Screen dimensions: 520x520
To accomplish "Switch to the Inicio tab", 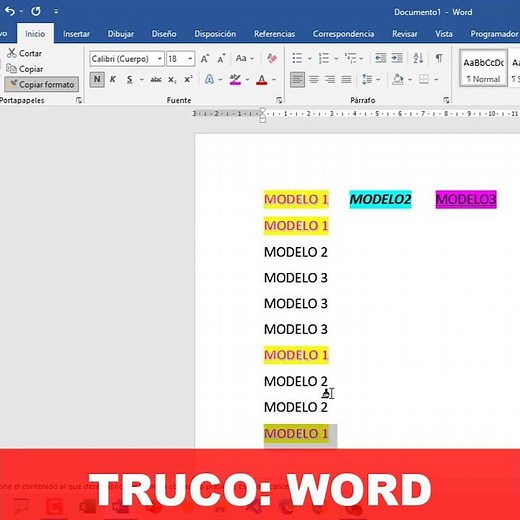I will [x=35, y=34].
